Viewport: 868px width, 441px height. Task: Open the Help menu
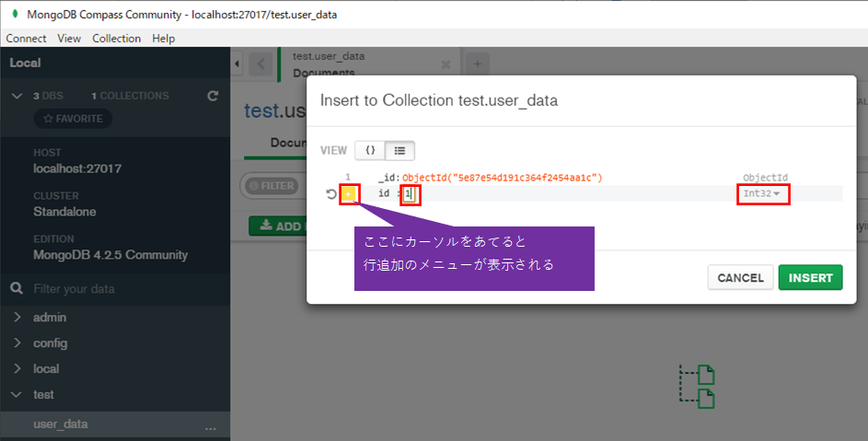163,39
